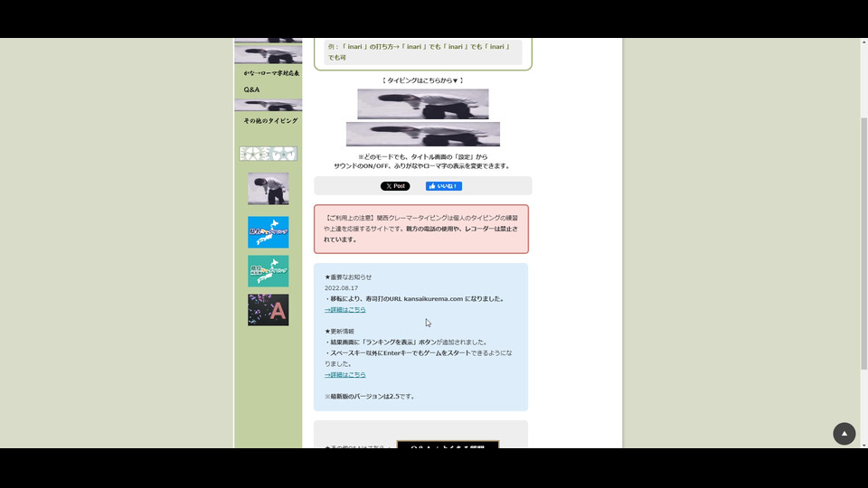Click the scrollbar up arrow
This screenshot has width=868, height=488.
(x=864, y=42)
